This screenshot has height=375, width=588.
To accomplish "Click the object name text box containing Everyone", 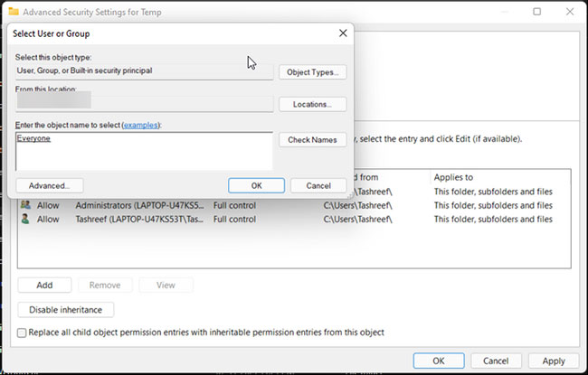I will click(144, 151).
